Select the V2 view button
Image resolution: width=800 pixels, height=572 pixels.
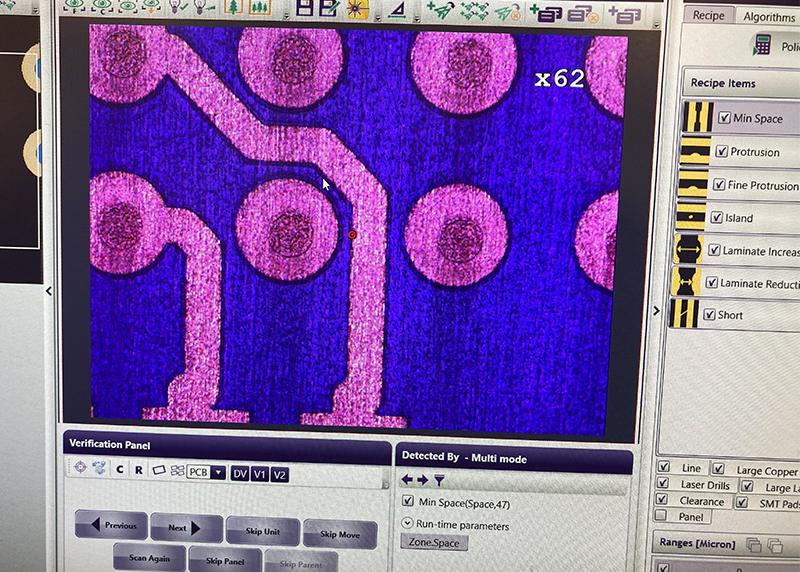279,475
